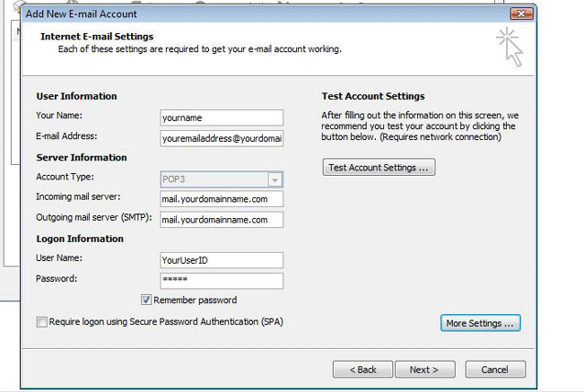The width and height of the screenshot is (584, 392).
Task: Select the E-mail Address input box
Action: (x=222, y=138)
